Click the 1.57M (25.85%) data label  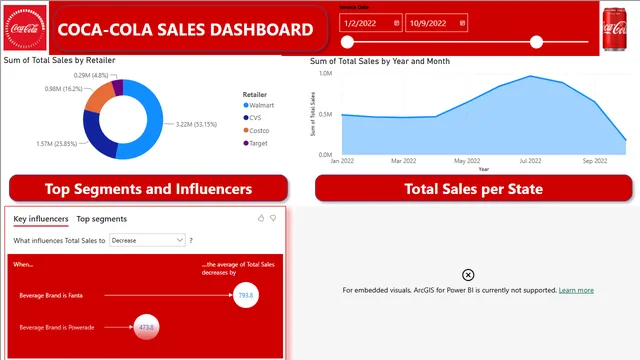pyautogui.click(x=57, y=144)
